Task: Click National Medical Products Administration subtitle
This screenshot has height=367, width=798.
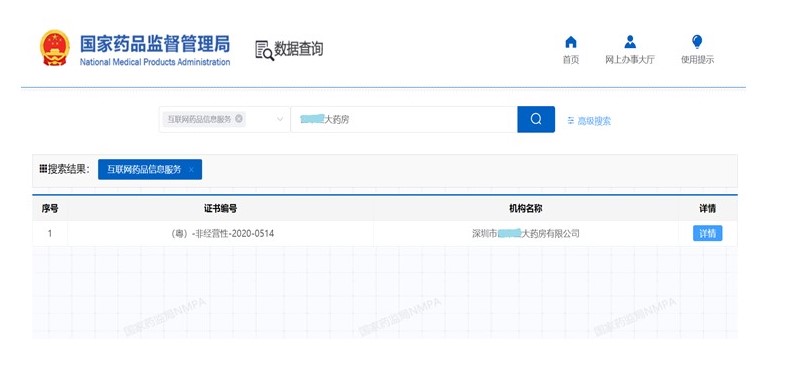Action: tap(155, 62)
